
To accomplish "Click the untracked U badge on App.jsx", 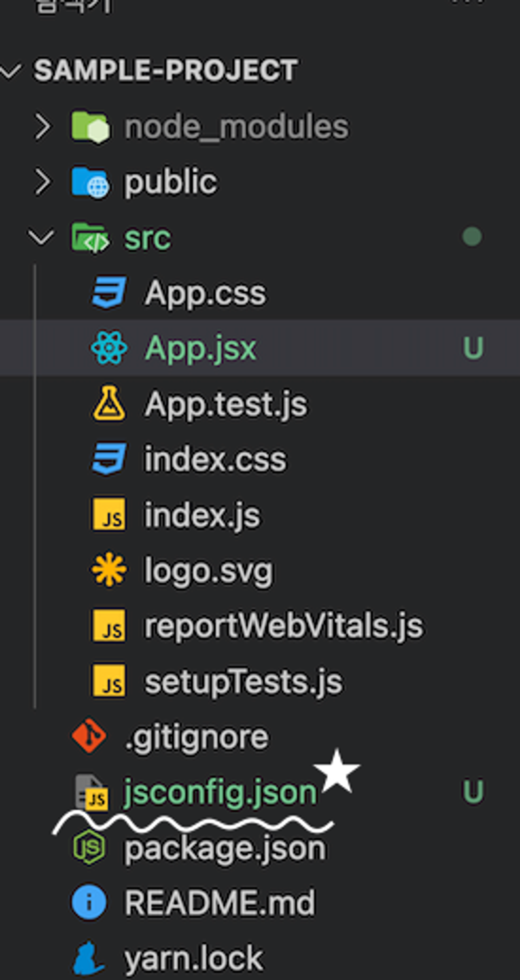I will click(473, 348).
